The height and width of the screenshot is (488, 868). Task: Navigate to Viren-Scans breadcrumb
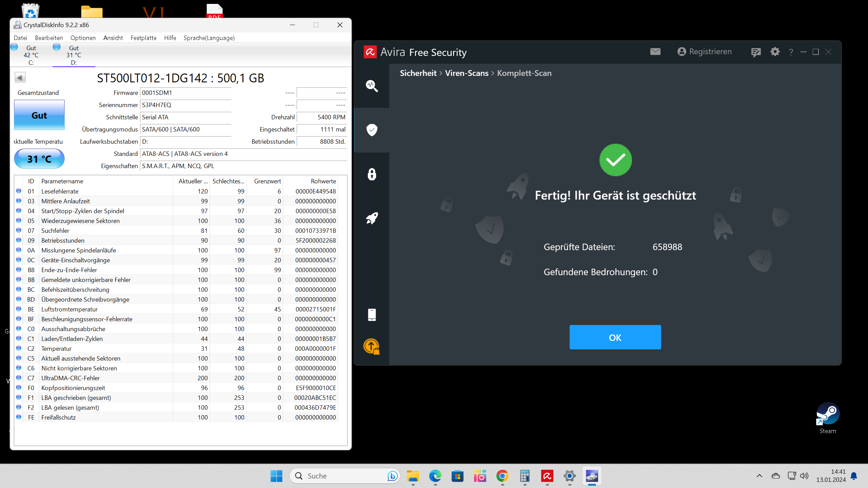pos(467,73)
